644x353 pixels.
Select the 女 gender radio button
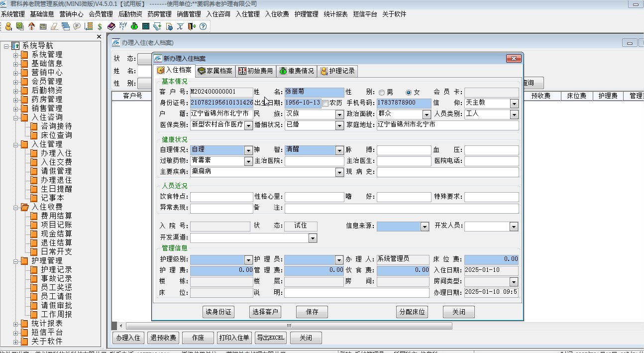click(409, 92)
